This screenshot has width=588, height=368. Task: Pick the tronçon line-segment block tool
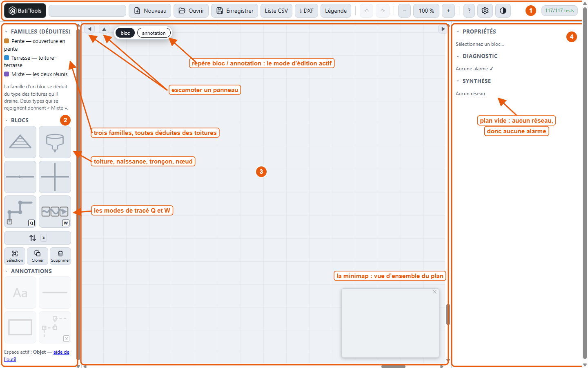pos(20,177)
